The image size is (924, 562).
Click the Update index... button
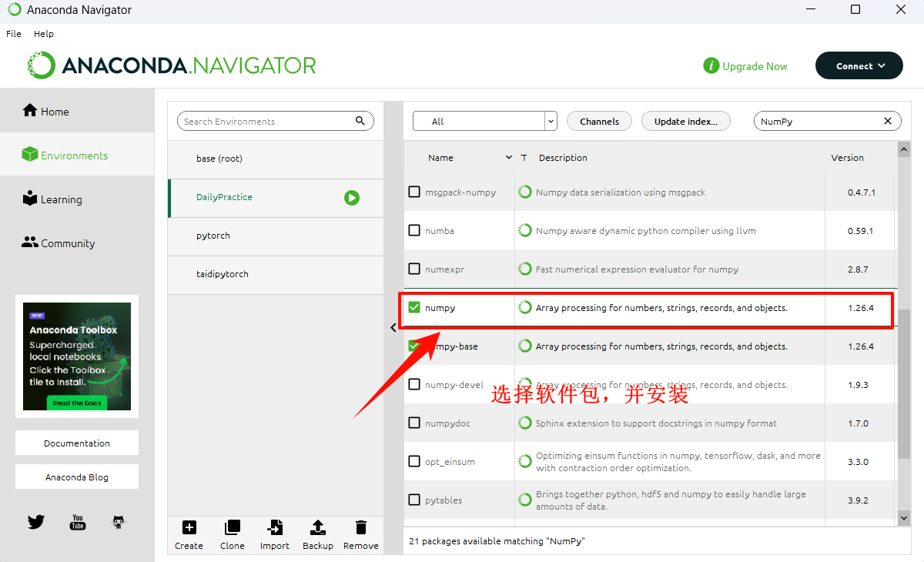pyautogui.click(x=686, y=121)
